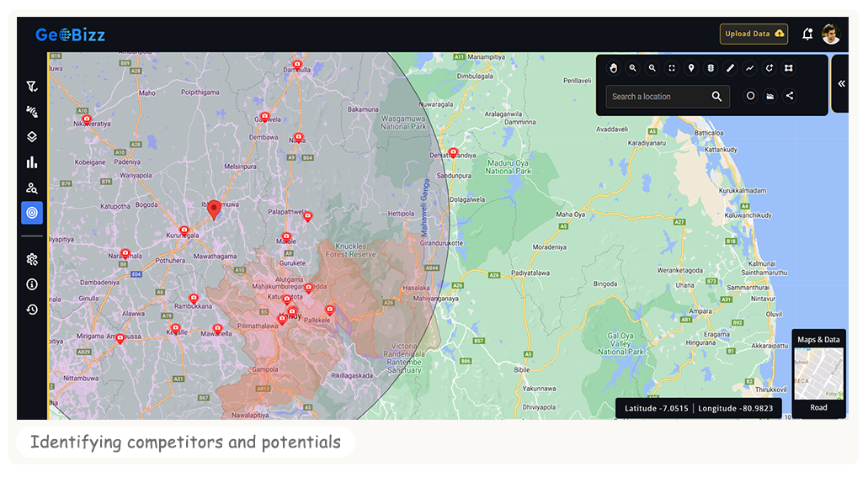Click the red marker at Narammala
Viewport: 868px width, 477px height.
click(x=125, y=254)
